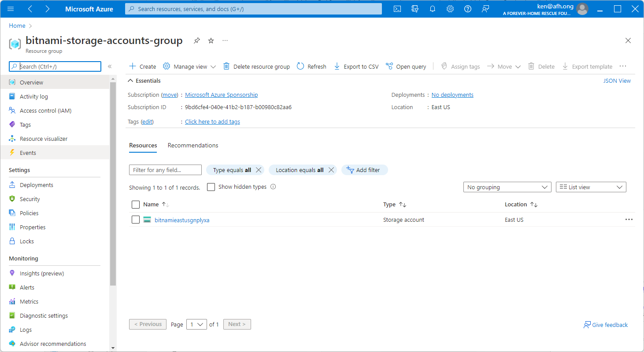
Task: Collapse the Essentials section
Action: [x=130, y=81]
